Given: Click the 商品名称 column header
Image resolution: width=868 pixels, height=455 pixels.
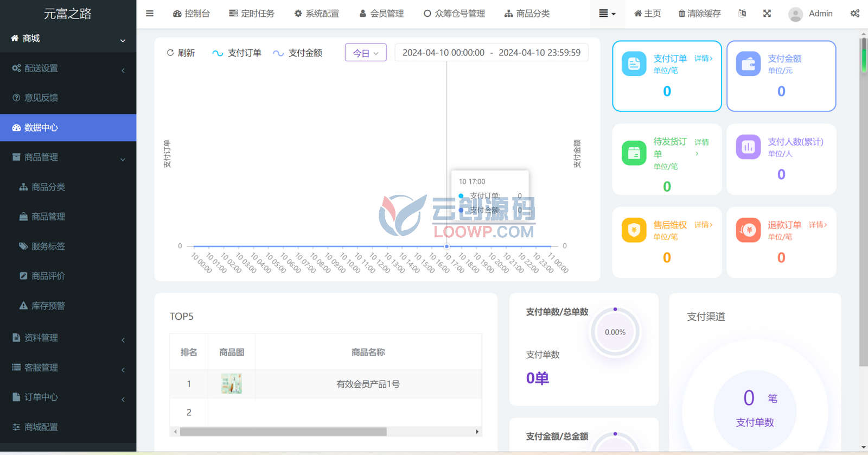Looking at the screenshot, I should tap(368, 352).
